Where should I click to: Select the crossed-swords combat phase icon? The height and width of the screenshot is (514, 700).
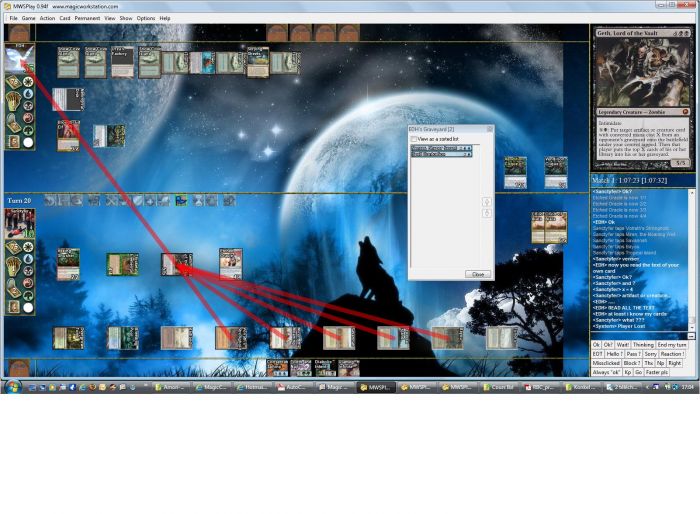point(111,201)
